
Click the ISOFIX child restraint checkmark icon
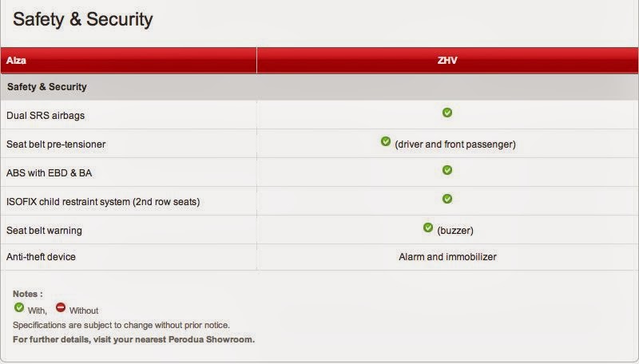coord(447,199)
